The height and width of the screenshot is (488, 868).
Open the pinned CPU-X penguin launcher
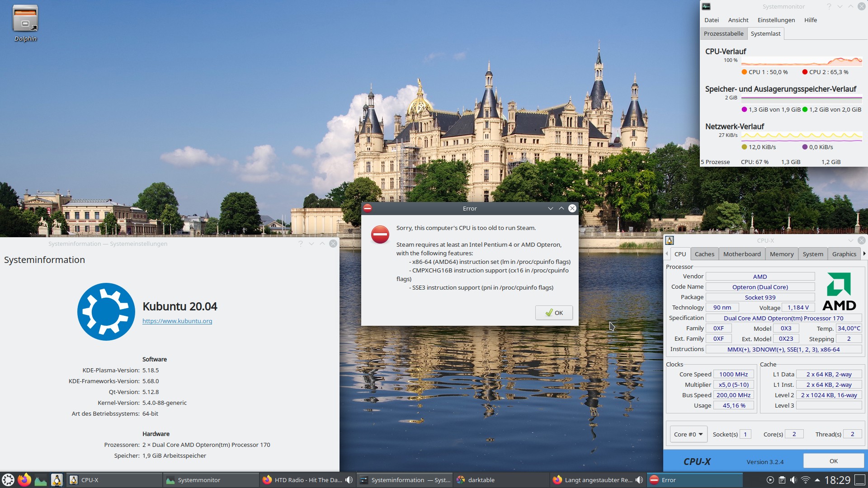[57, 480]
